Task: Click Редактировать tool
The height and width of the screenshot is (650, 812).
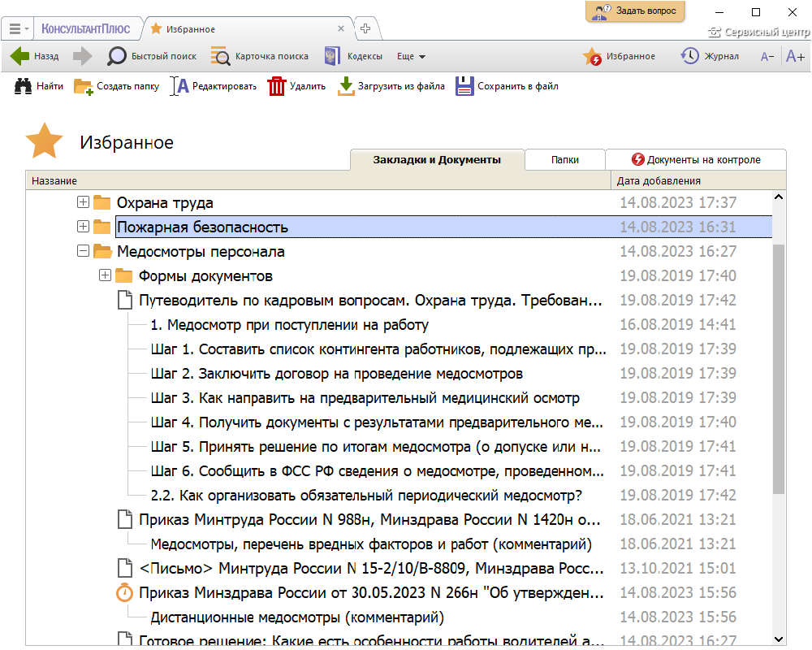Action: pos(214,86)
